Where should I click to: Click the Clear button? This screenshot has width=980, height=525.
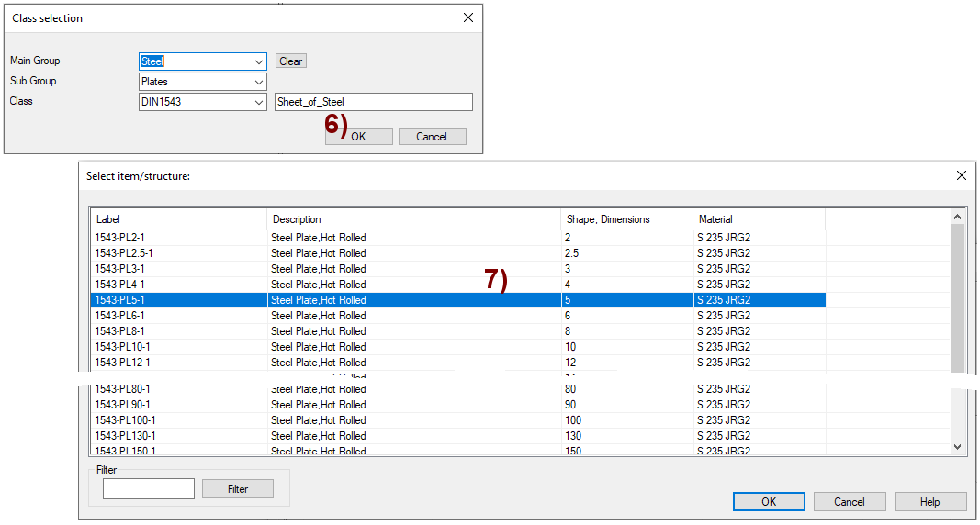[x=290, y=61]
